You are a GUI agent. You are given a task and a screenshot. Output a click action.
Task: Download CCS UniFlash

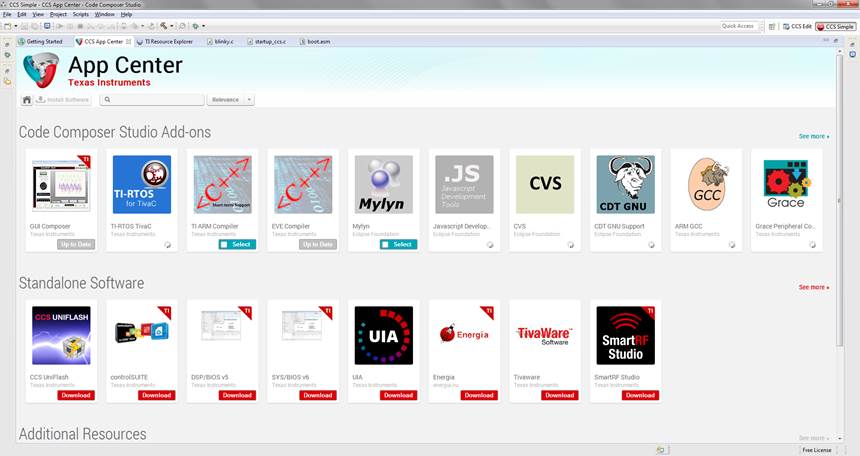click(76, 395)
